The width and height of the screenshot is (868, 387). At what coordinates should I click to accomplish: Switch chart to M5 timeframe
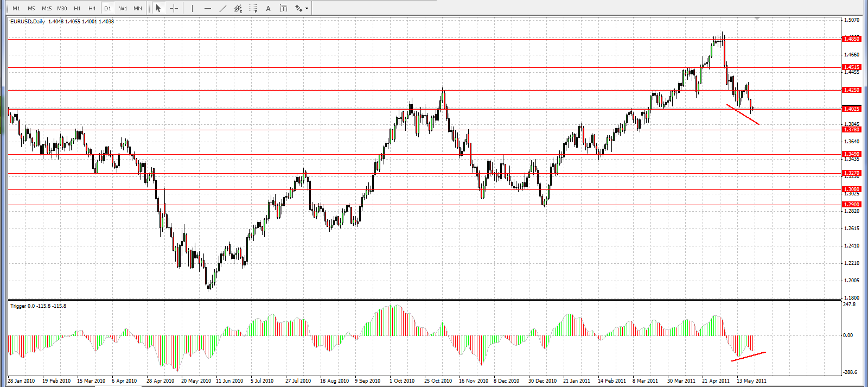click(31, 8)
